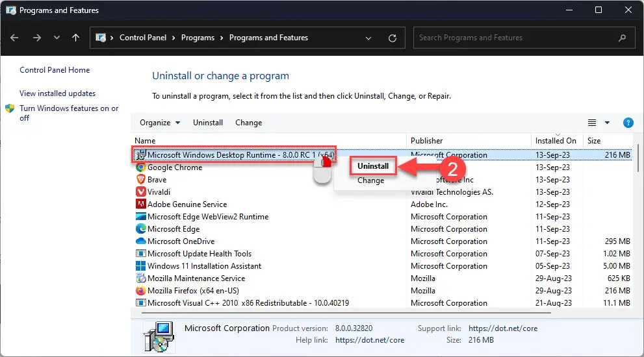Click Adobe Inc. publisher cell
The image size is (644, 357).
(429, 204)
